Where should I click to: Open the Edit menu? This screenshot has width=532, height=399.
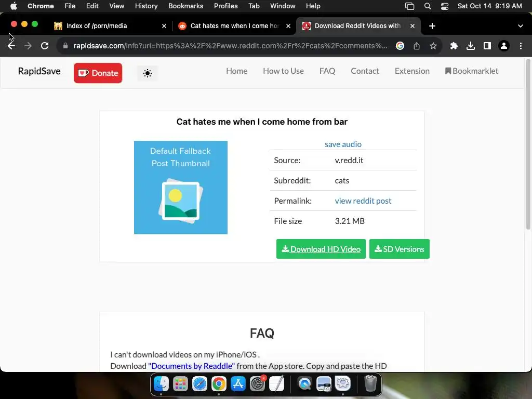92,6
